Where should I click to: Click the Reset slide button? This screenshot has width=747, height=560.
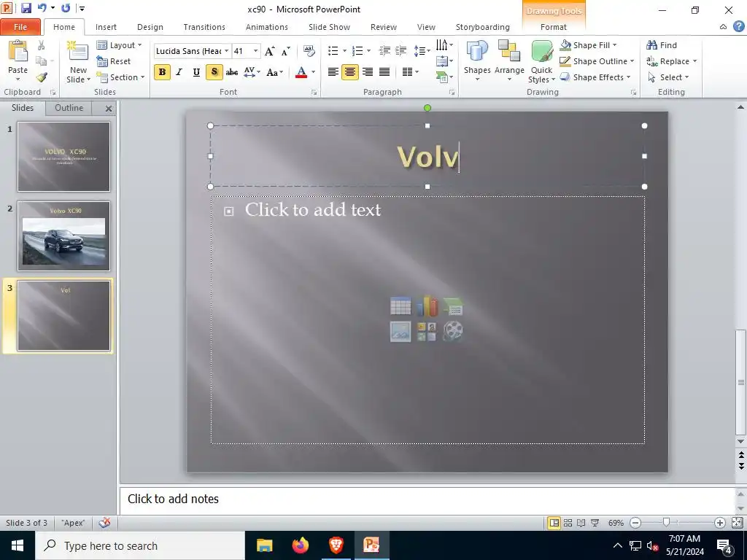[113, 61]
